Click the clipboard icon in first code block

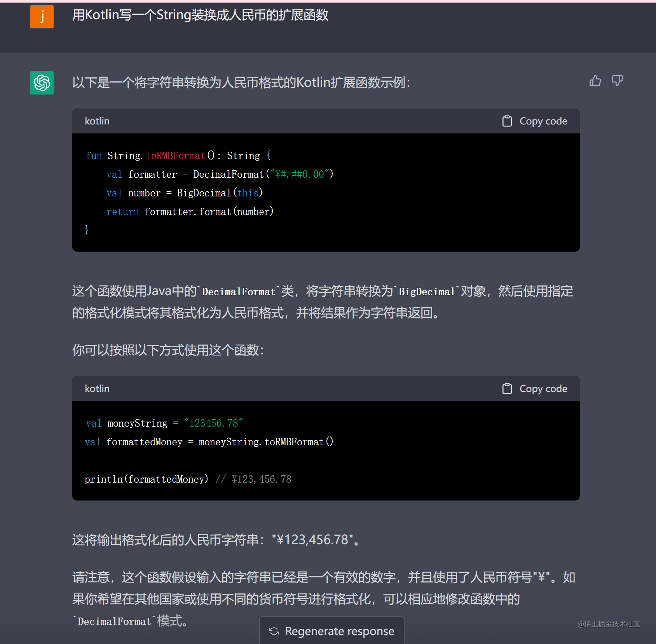click(507, 121)
